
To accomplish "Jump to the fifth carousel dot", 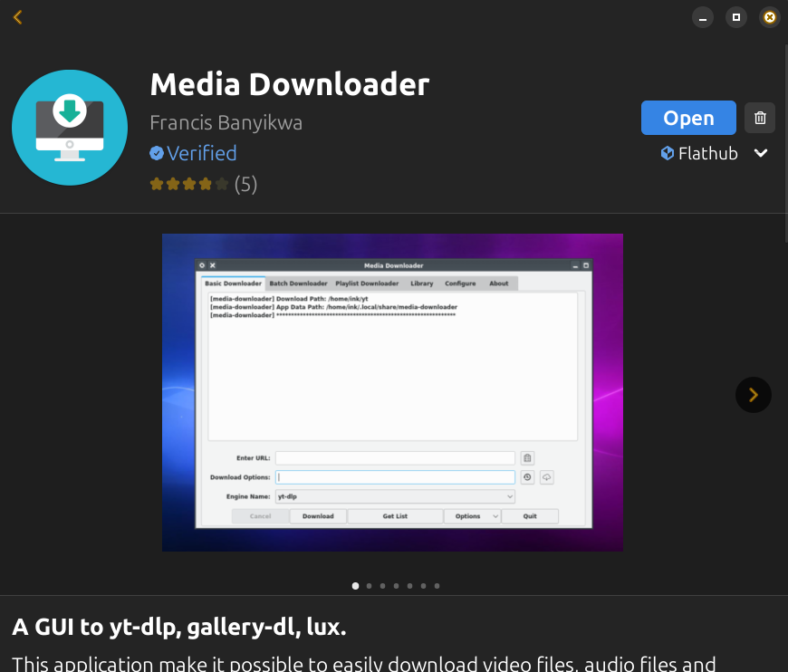I will [x=410, y=586].
